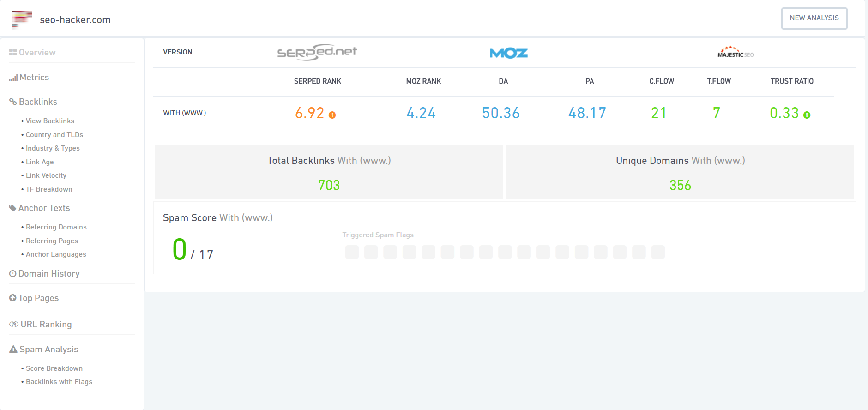Go to Country and TLDs
This screenshot has width=868, height=410.
[54, 135]
